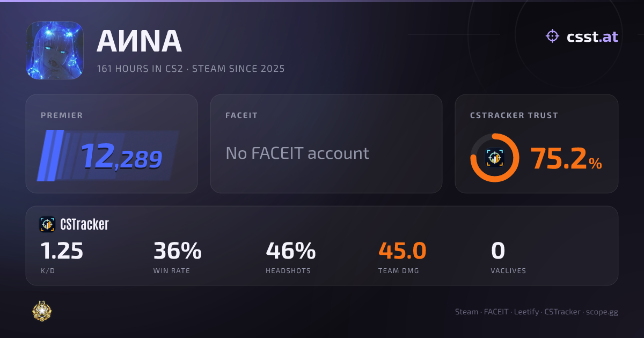Image resolution: width=644 pixels, height=338 pixels.
Task: Click the 45.0 team damage value
Action: tap(402, 251)
